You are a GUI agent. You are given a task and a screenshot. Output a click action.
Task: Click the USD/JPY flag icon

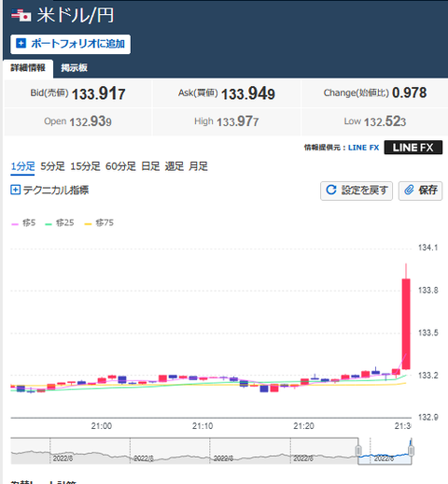tap(21, 15)
